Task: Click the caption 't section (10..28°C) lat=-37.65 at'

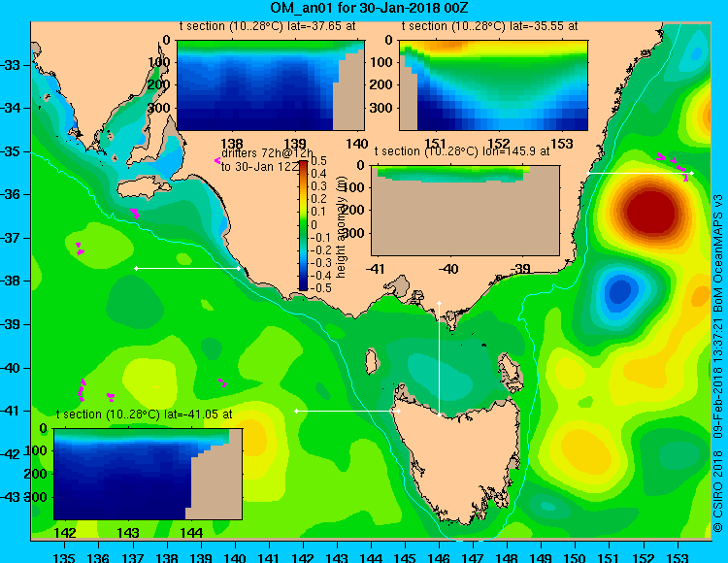Action: pos(268,26)
